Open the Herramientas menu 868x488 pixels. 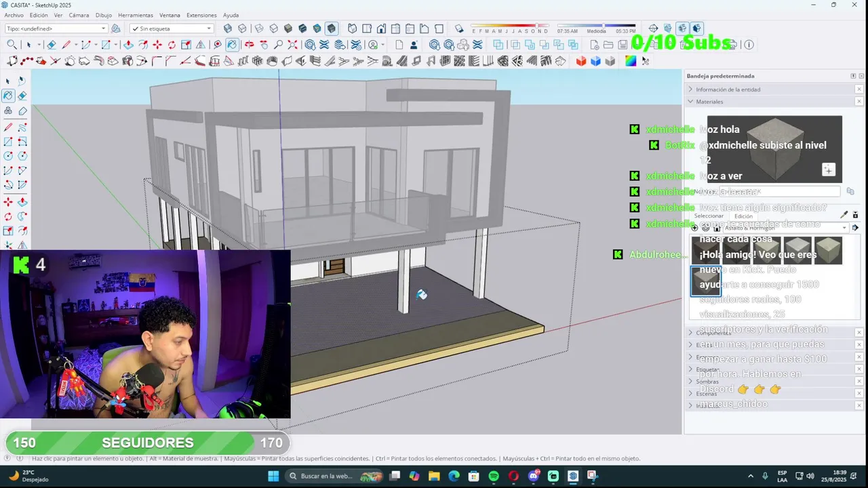(136, 15)
